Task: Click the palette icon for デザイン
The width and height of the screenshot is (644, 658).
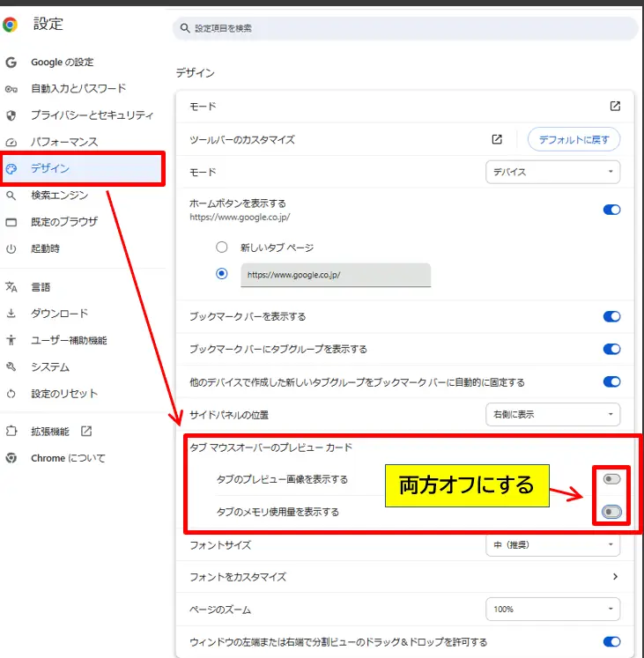Action: click(x=11, y=169)
